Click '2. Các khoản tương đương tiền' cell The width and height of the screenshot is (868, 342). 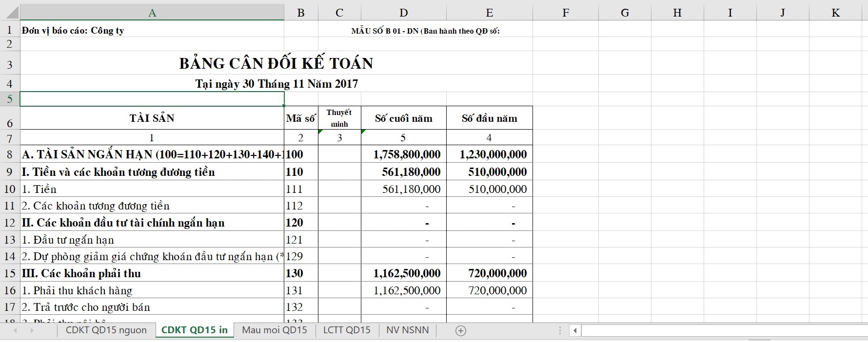tap(152, 206)
